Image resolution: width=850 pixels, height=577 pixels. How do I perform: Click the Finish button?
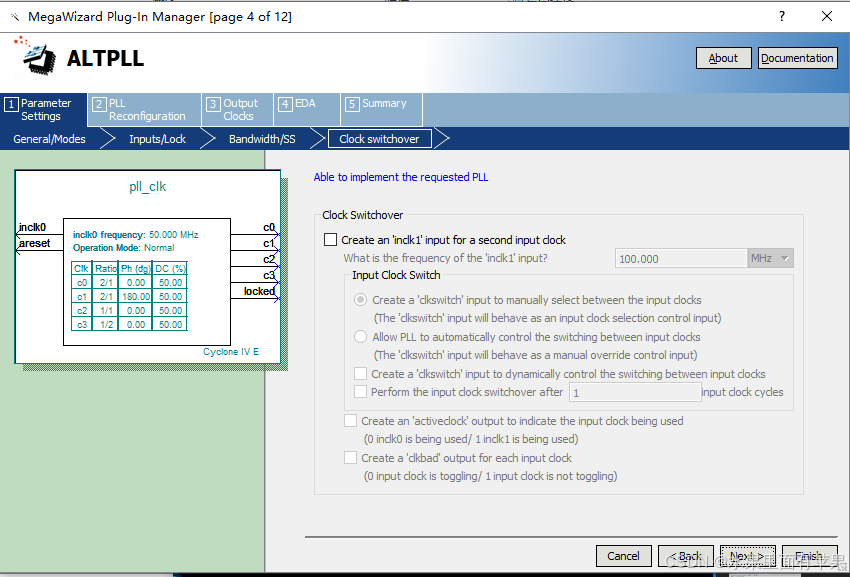pos(809,556)
